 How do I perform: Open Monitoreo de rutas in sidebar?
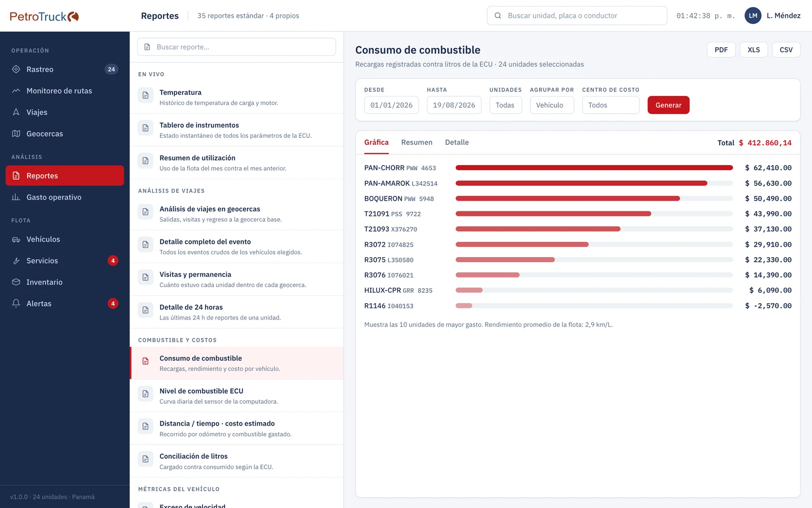(x=64, y=90)
